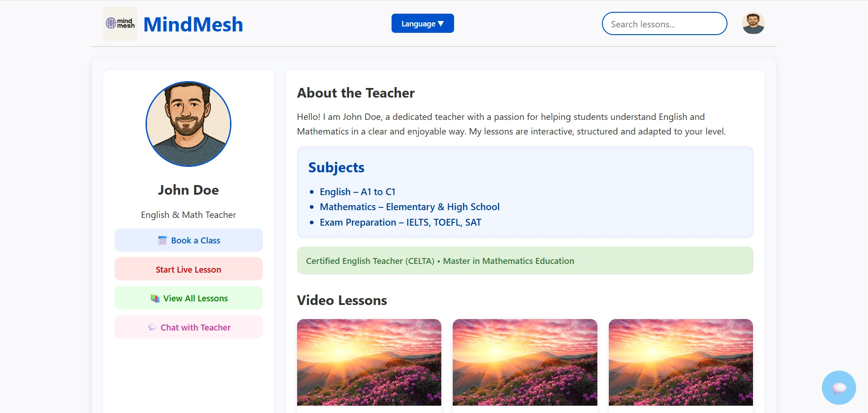Open the user avatar in header
Screen dimensions: 868x413
(x=753, y=23)
